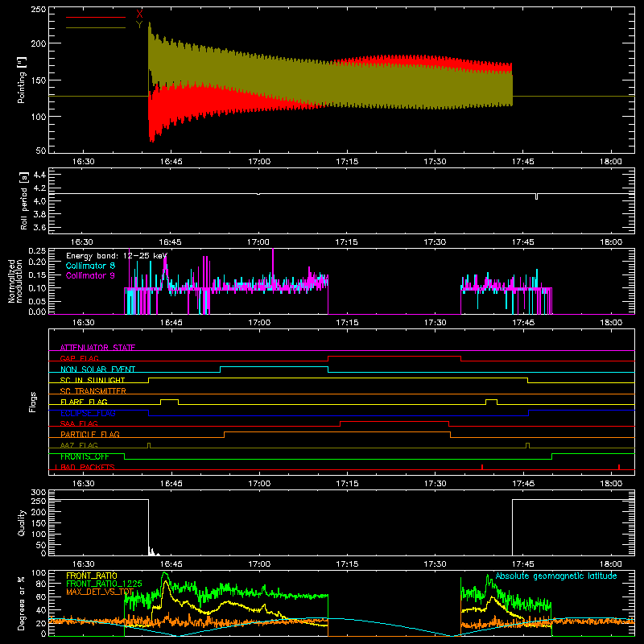
Task: Click the "Normalized modulation" axis title
Action: [x=15, y=281]
